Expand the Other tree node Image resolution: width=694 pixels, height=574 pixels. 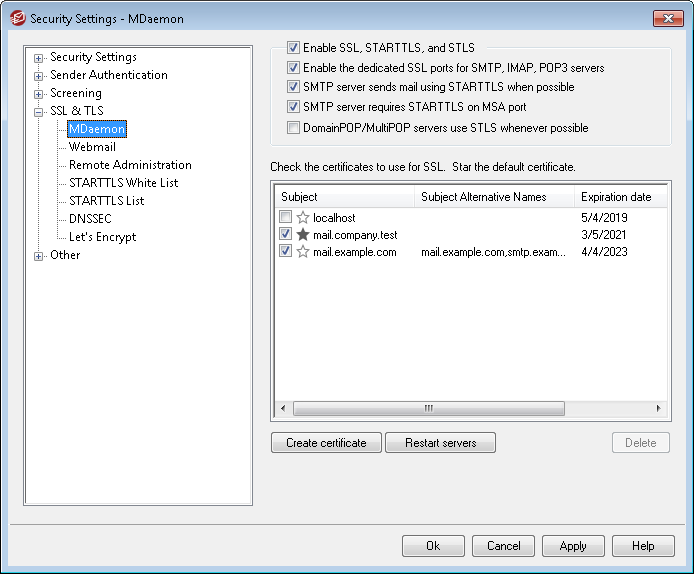[x=39, y=256]
